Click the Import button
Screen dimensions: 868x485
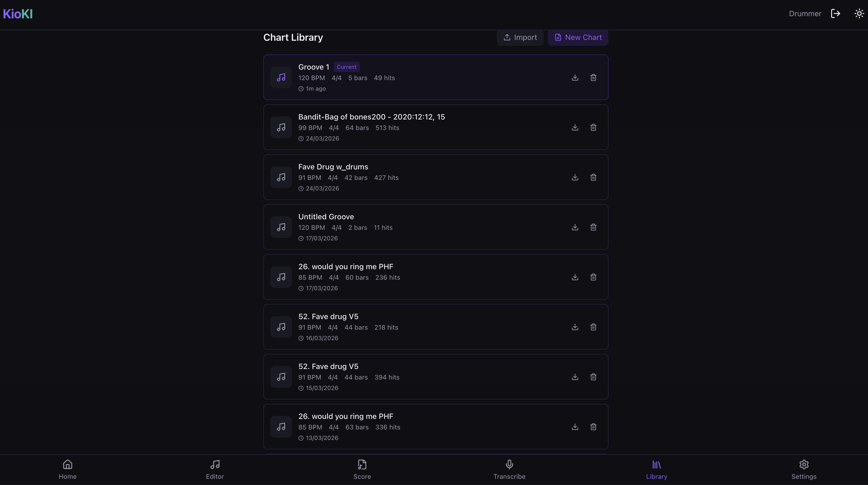pos(520,37)
